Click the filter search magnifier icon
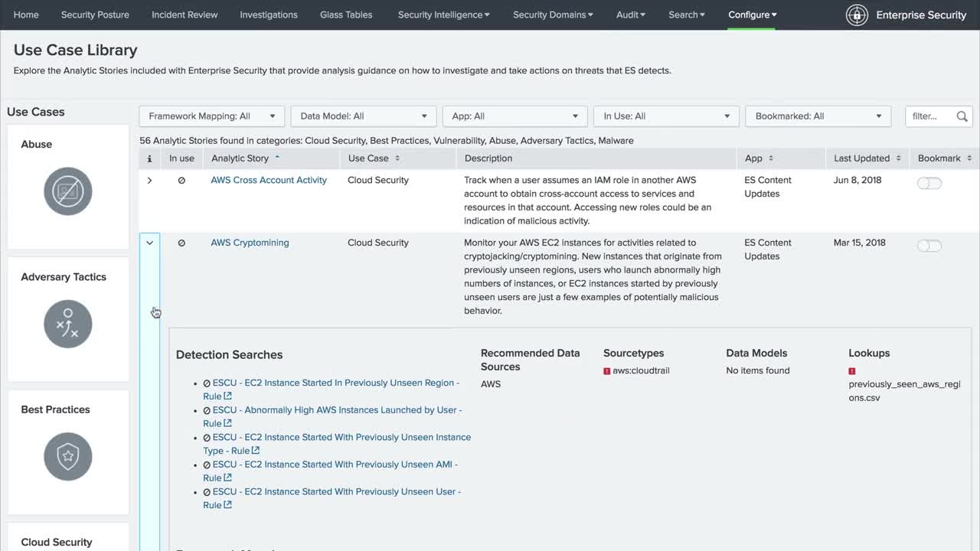 point(962,116)
